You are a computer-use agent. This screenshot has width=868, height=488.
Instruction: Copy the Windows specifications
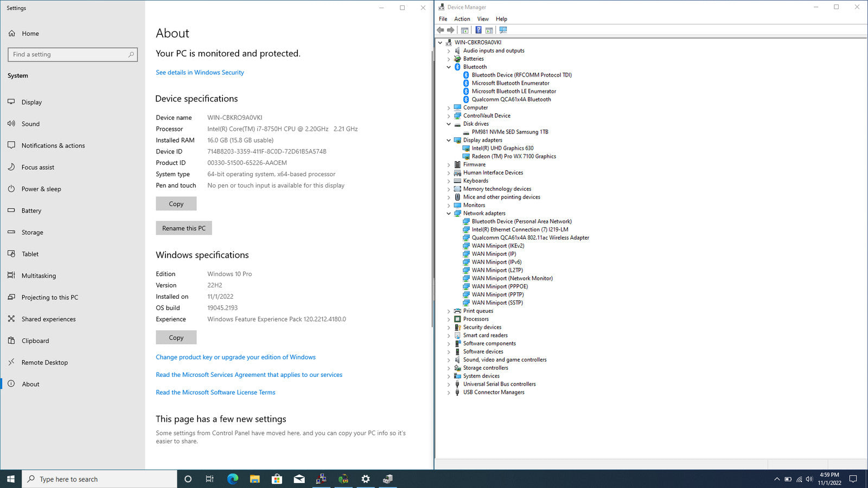[176, 337]
